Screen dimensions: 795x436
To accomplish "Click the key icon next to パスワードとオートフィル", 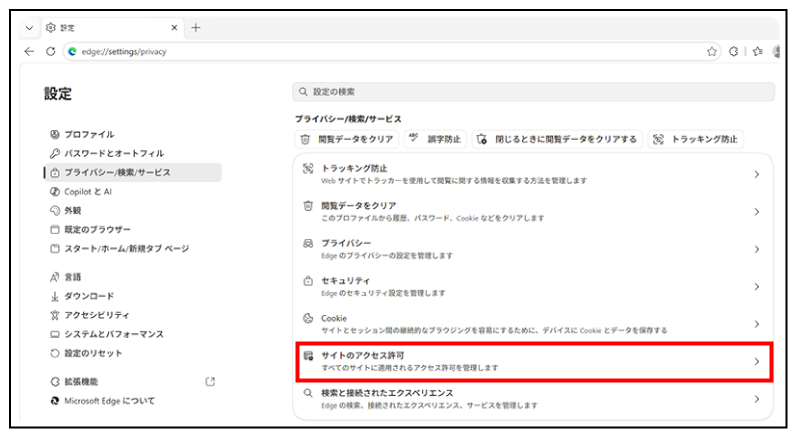I will coord(55,153).
